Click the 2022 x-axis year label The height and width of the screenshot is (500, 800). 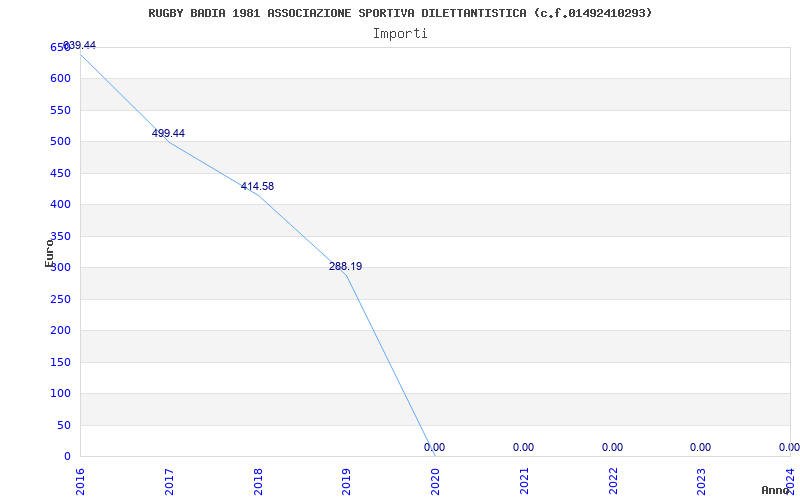(613, 481)
